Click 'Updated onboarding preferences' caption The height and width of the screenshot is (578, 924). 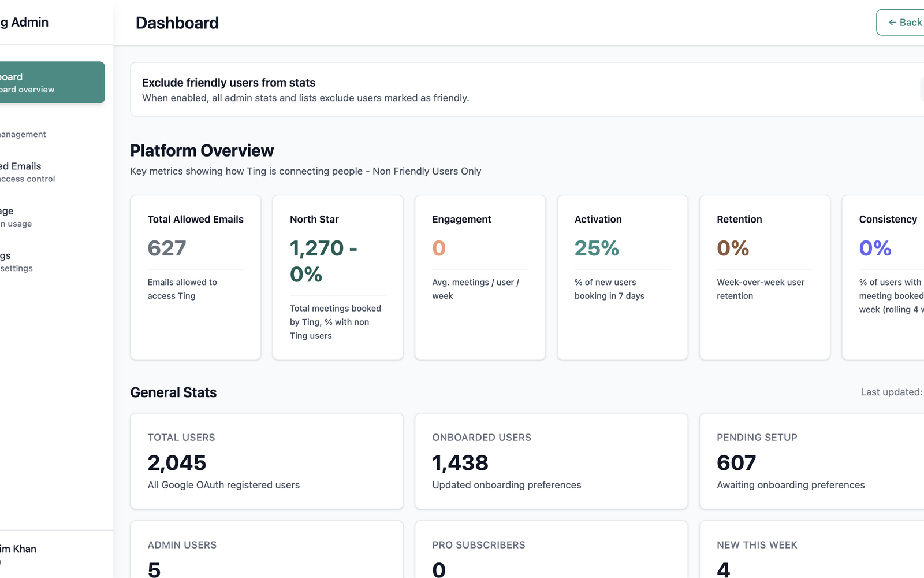(506, 485)
